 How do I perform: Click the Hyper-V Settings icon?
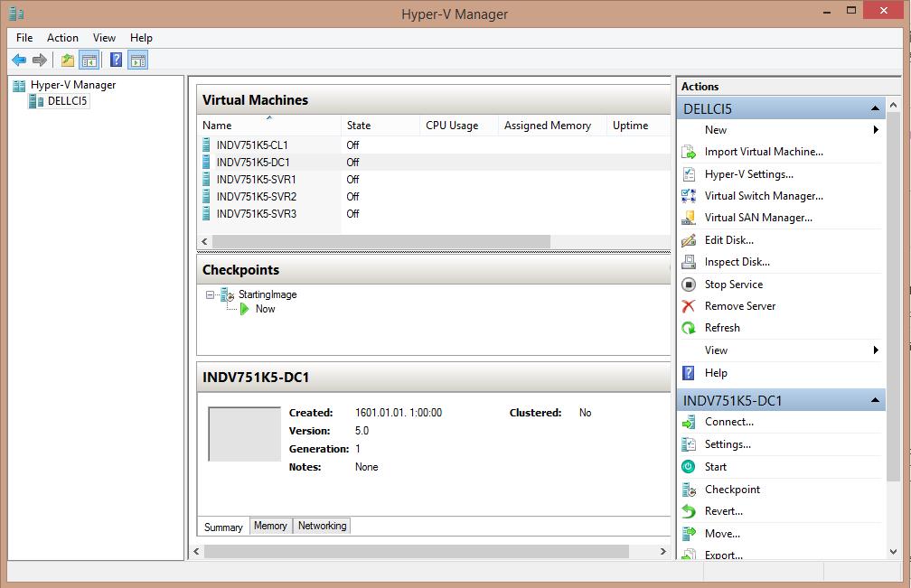pos(689,174)
